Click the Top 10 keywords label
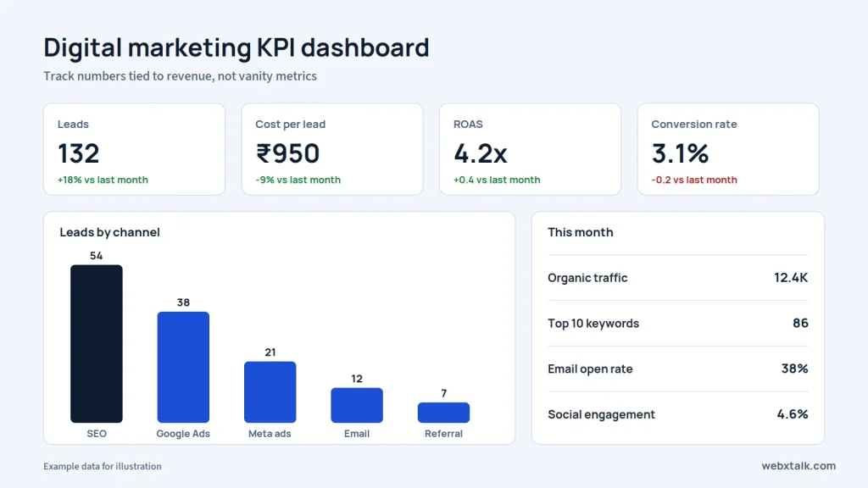 pyautogui.click(x=593, y=324)
